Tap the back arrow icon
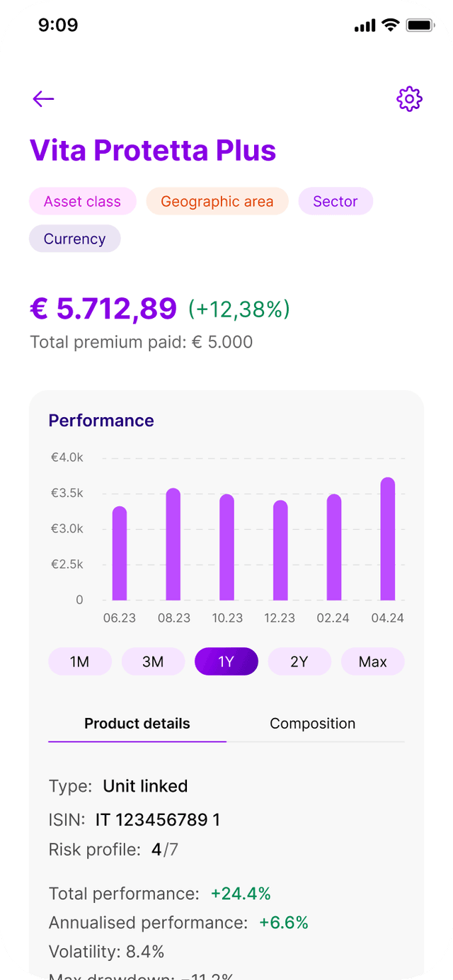Viewport: 453px width, 980px height. point(43,99)
